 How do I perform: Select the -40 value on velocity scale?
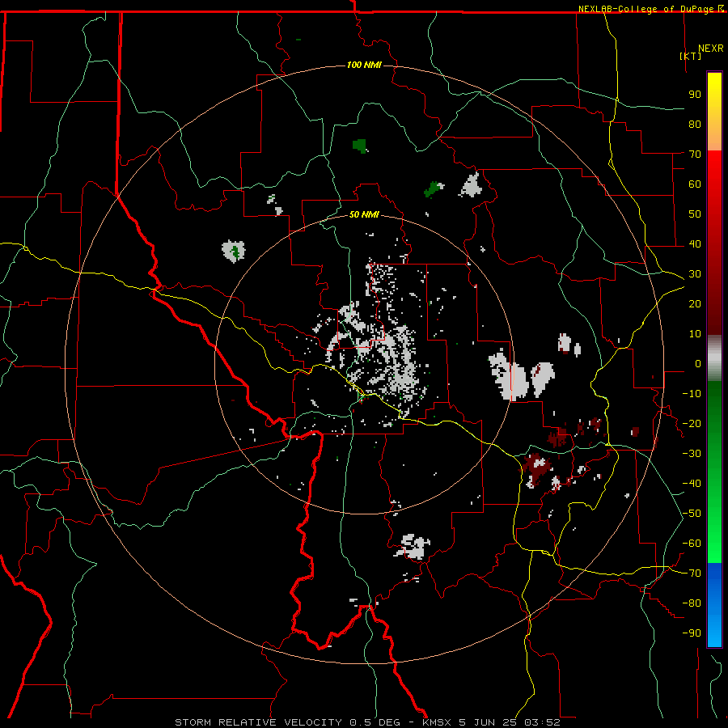692,484
